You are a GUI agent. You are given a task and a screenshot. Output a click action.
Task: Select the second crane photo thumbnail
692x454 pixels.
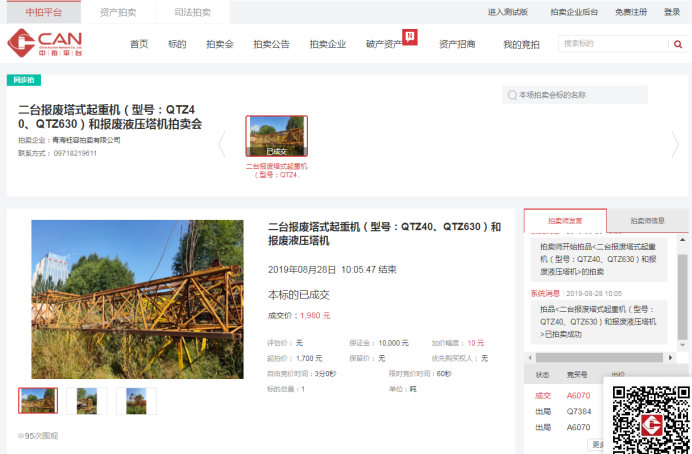(87, 401)
